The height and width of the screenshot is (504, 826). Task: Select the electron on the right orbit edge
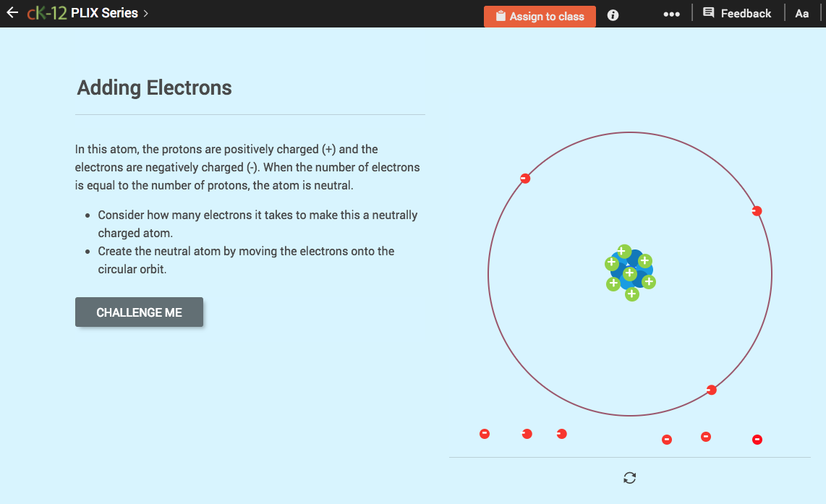pyautogui.click(x=757, y=210)
